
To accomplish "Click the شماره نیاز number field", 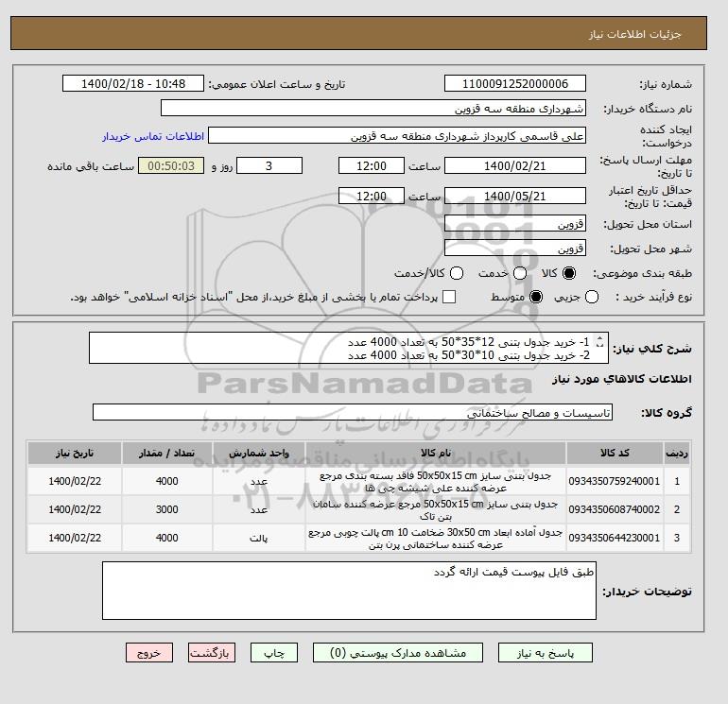I will click(x=515, y=83).
